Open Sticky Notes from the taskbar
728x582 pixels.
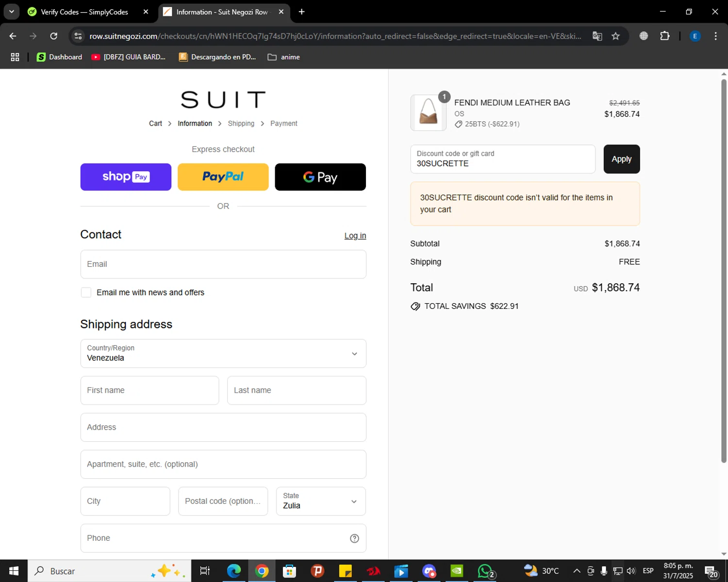(x=346, y=571)
